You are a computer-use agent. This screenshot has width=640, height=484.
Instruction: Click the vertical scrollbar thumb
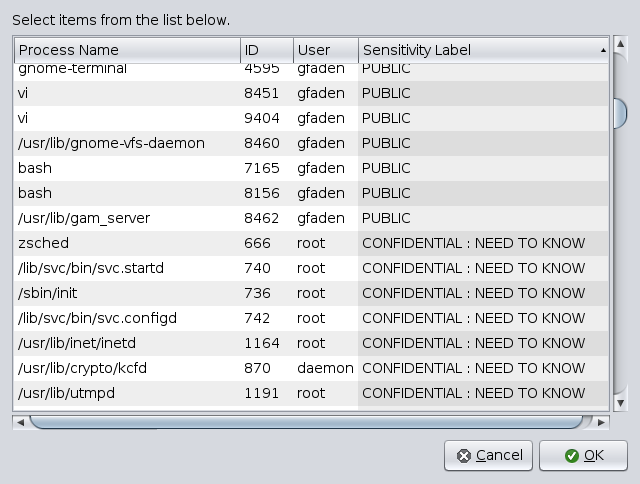(x=619, y=113)
